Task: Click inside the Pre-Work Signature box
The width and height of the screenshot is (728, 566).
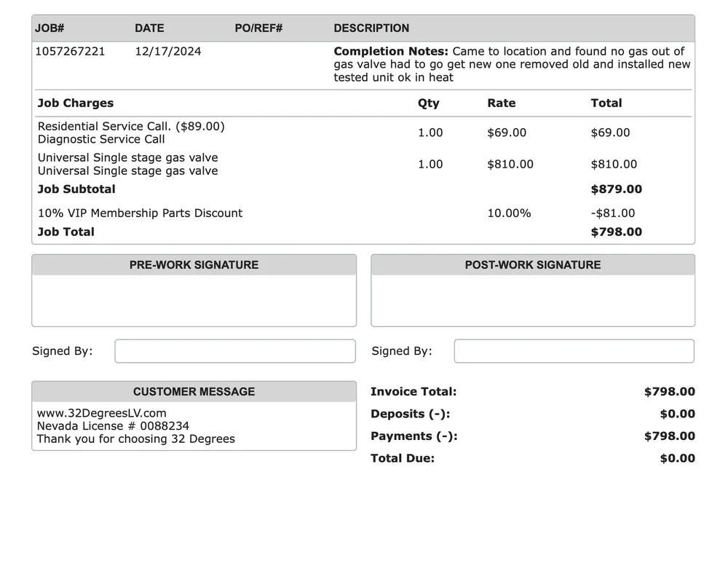Action: tap(194, 300)
